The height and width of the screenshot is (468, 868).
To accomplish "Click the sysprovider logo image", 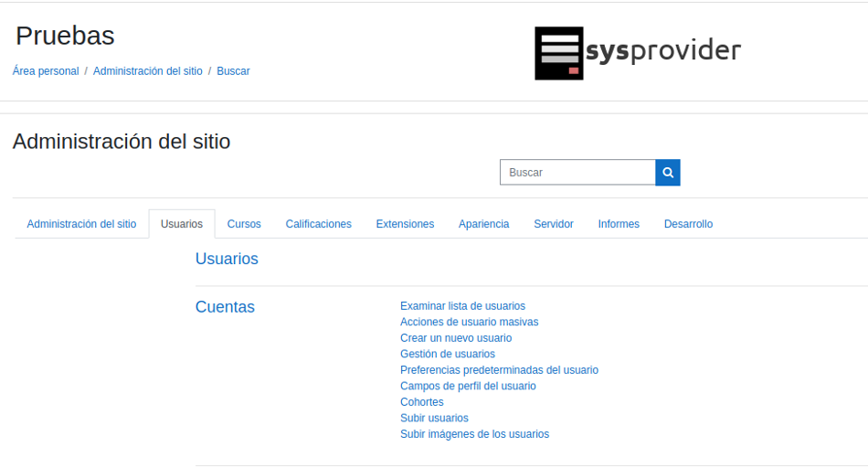I will [x=637, y=53].
